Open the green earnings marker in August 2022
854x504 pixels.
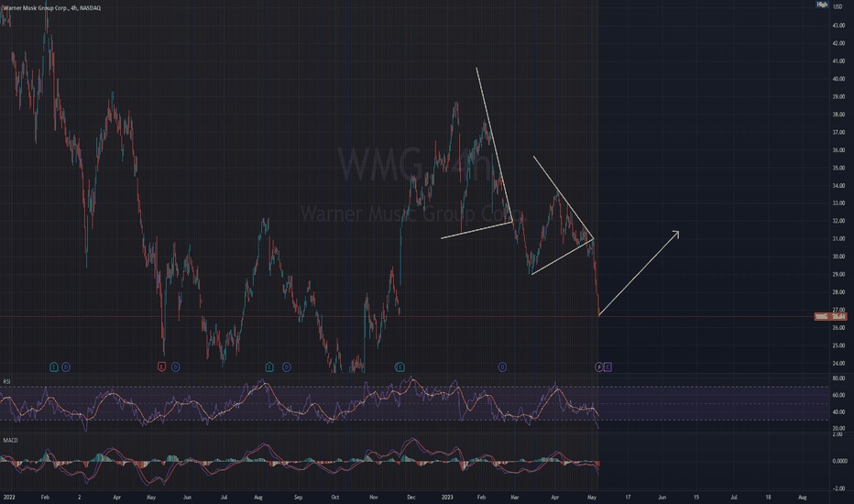(x=269, y=367)
